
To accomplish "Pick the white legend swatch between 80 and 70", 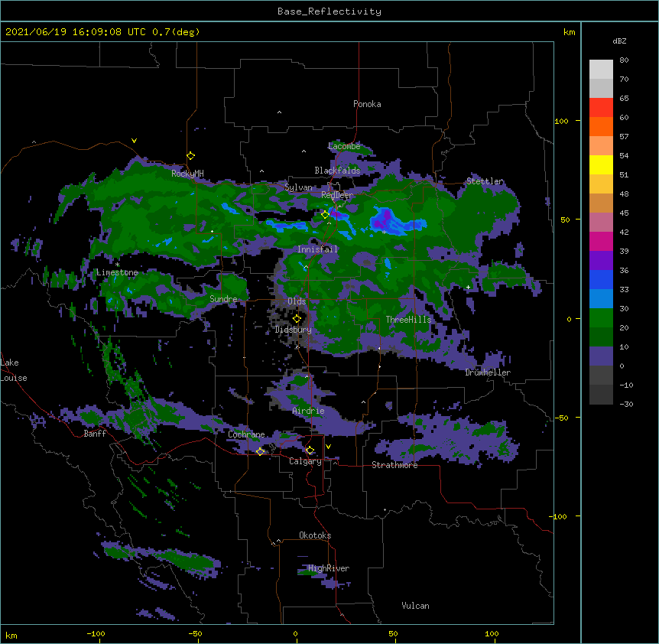I will coord(601,70).
